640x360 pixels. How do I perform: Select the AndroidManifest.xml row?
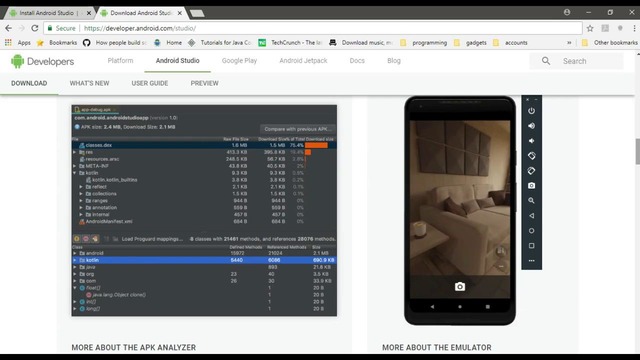(204, 221)
